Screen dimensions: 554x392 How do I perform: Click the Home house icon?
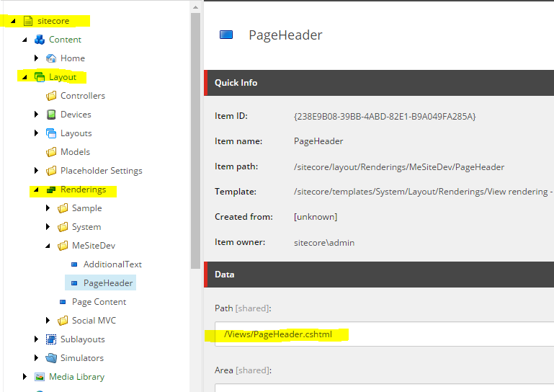[x=51, y=58]
